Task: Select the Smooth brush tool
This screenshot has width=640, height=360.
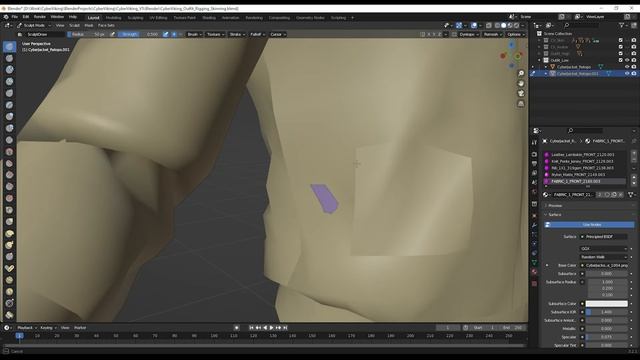Action: (9, 152)
